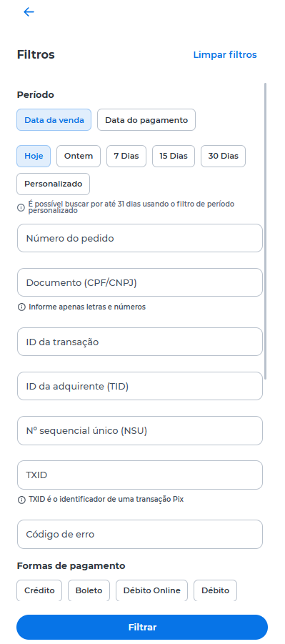
Task: Select Crédito payment method chip
Action: (x=39, y=590)
